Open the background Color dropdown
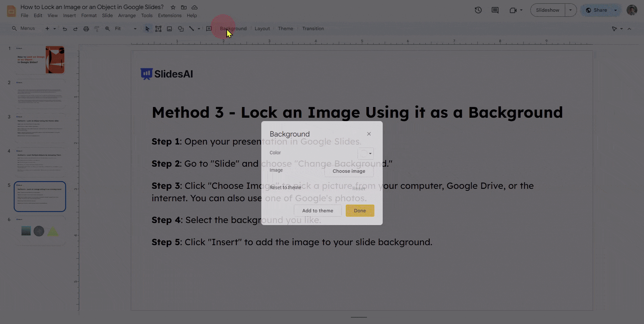 (366, 154)
